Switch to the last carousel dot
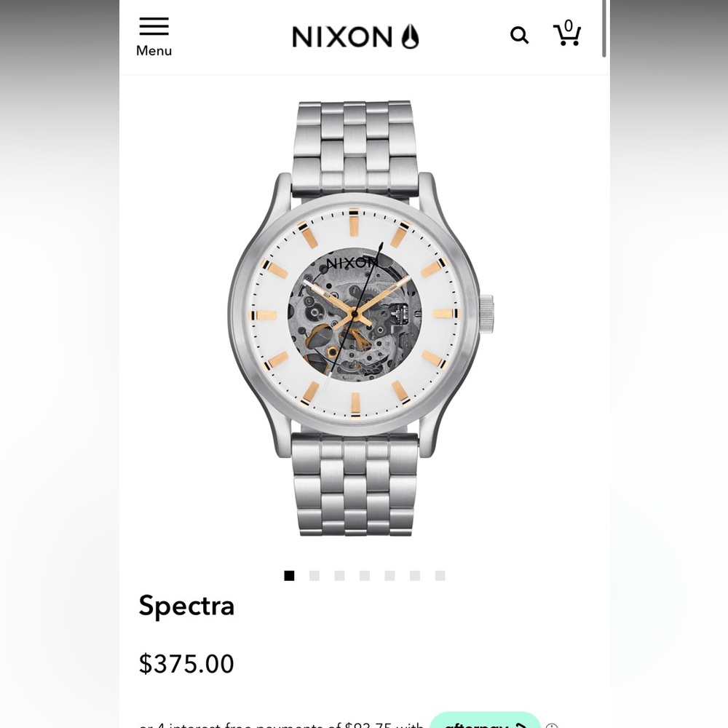The width and height of the screenshot is (728, 728). click(440, 575)
